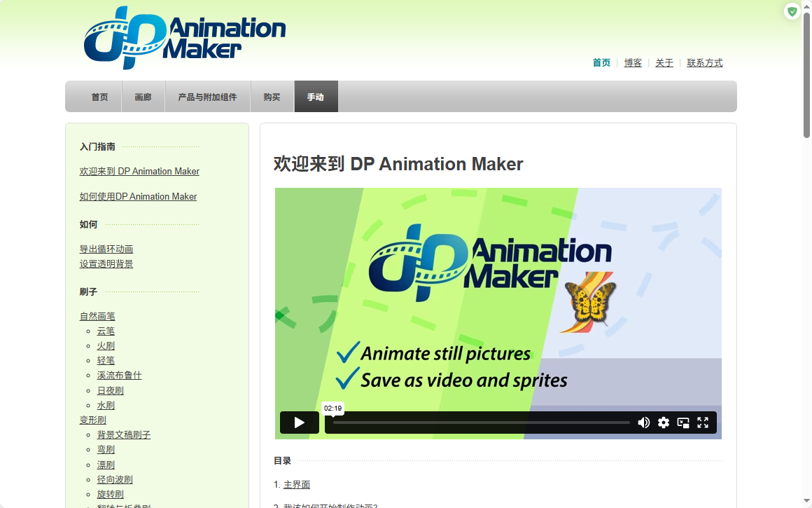Click the DP Animation Maker logo
The width and height of the screenshot is (812, 508).
coord(185,38)
